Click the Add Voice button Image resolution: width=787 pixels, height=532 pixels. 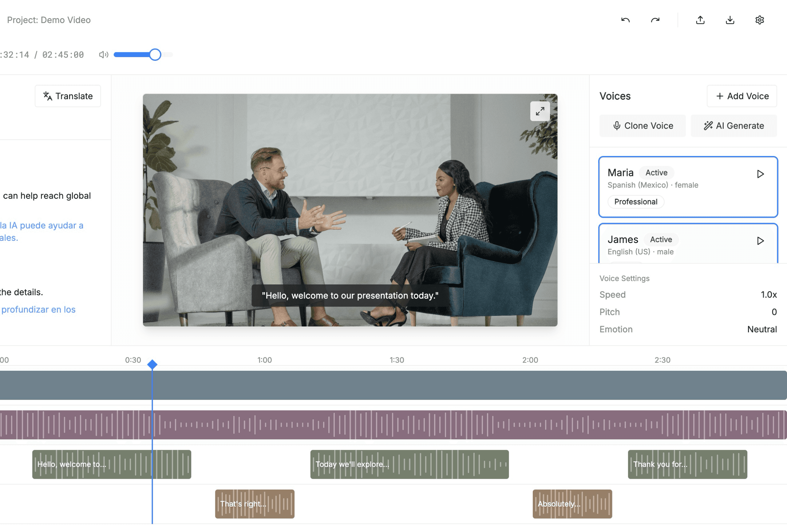tap(742, 96)
